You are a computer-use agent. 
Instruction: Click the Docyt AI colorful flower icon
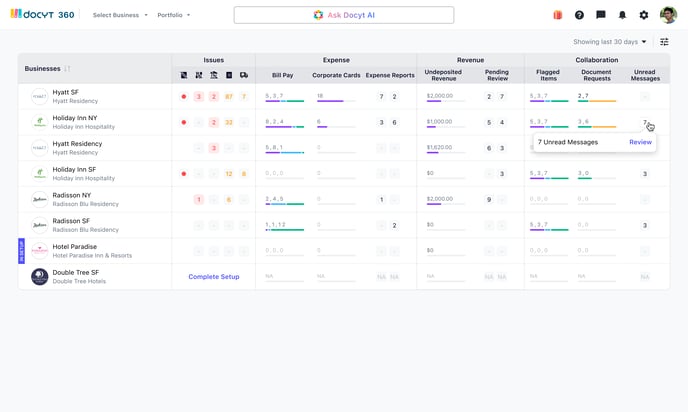(x=318, y=15)
